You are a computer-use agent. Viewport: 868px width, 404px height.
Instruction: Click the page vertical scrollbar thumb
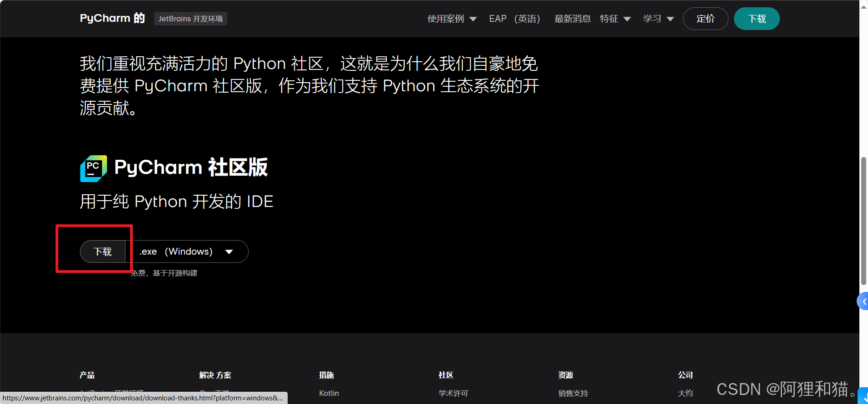(863, 221)
